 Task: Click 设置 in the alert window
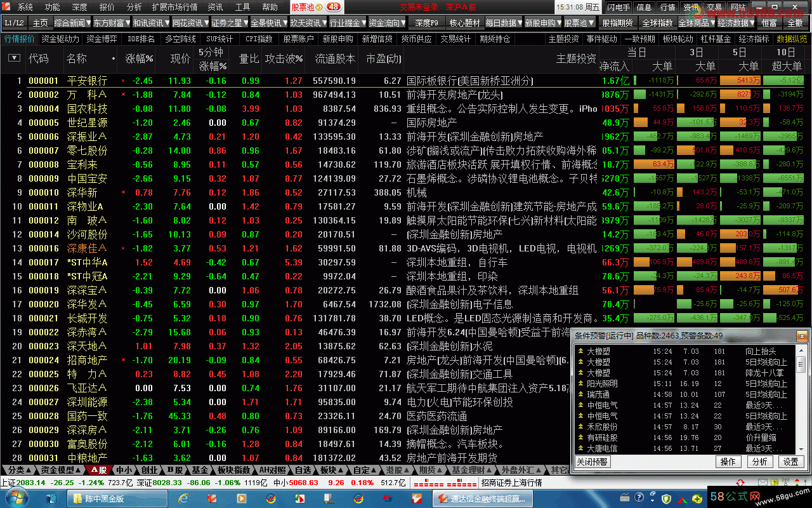[x=790, y=462]
